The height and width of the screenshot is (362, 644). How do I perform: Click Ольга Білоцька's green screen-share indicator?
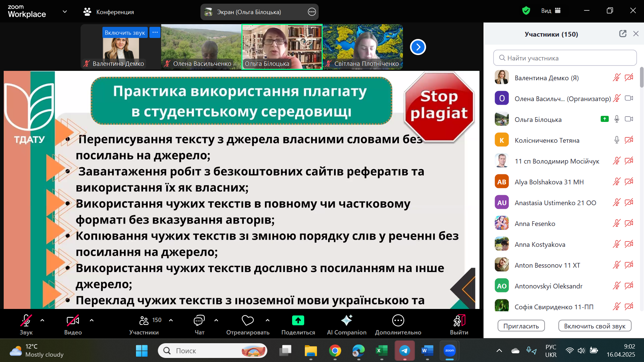pos(605,119)
